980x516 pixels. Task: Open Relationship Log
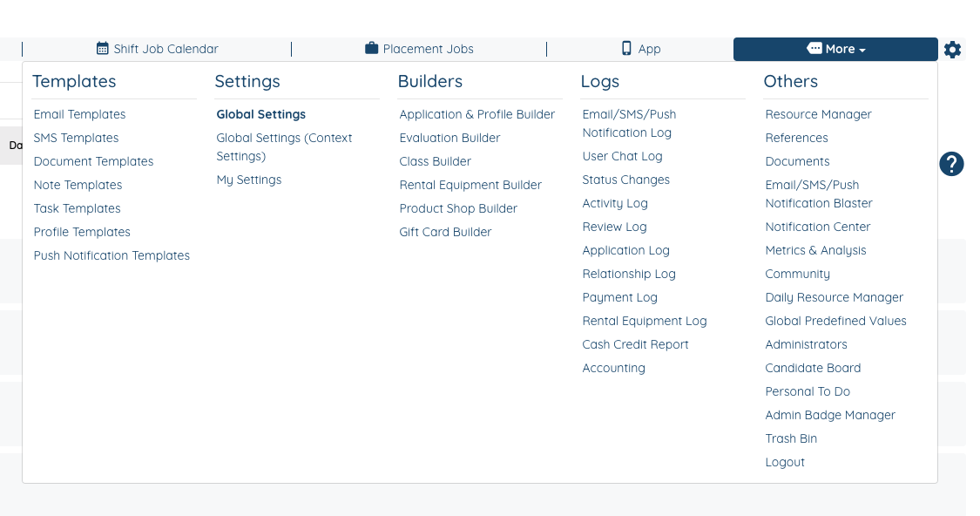629,274
